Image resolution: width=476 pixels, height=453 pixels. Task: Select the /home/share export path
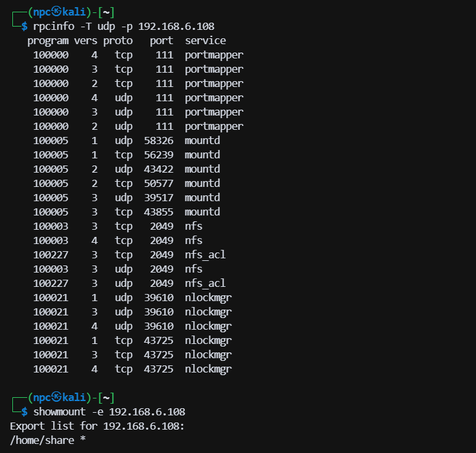coord(42,441)
